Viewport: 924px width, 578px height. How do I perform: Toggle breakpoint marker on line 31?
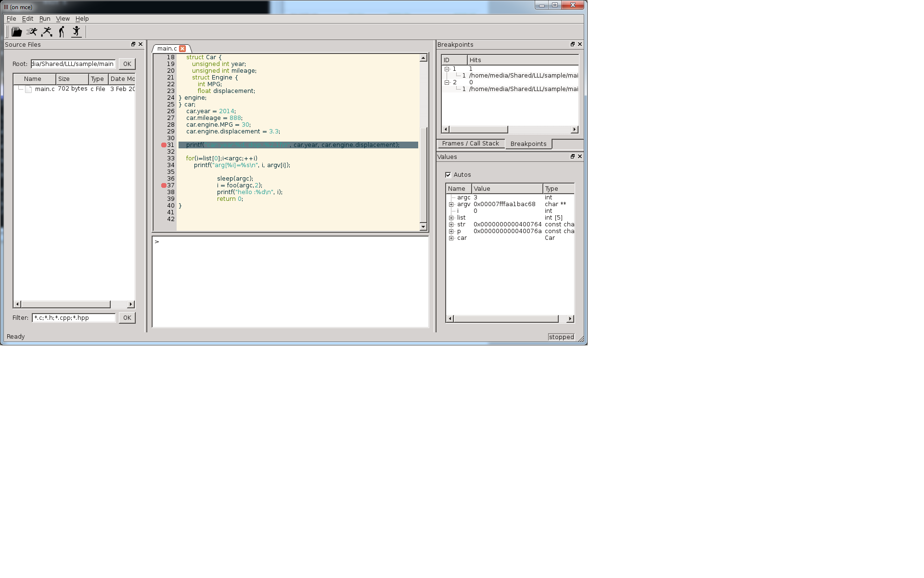[164, 145]
